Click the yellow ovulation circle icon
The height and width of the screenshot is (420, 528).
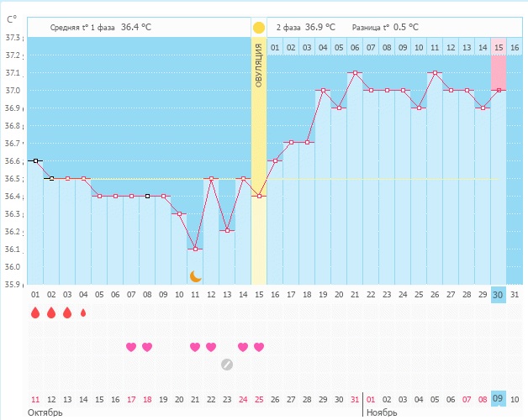259,28
